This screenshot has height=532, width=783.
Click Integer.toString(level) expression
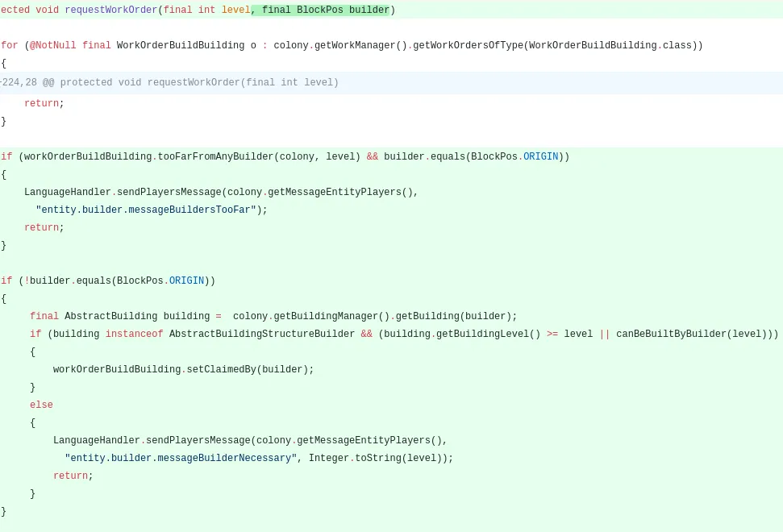tap(377, 458)
